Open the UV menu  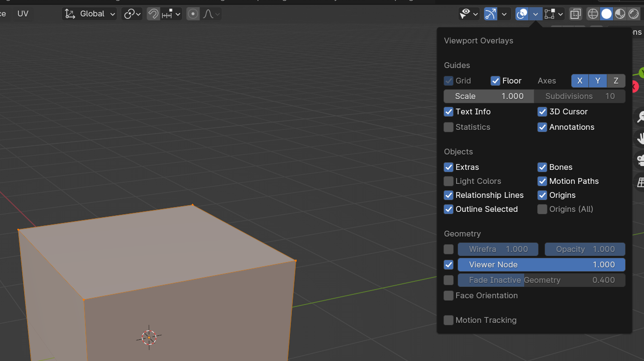tap(23, 14)
